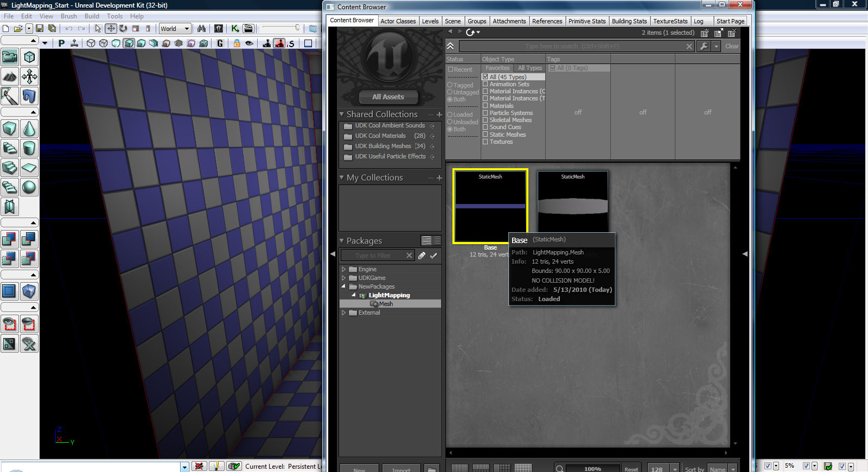Collapse Shared Collections section
The width and height of the screenshot is (868, 472).
(x=342, y=114)
